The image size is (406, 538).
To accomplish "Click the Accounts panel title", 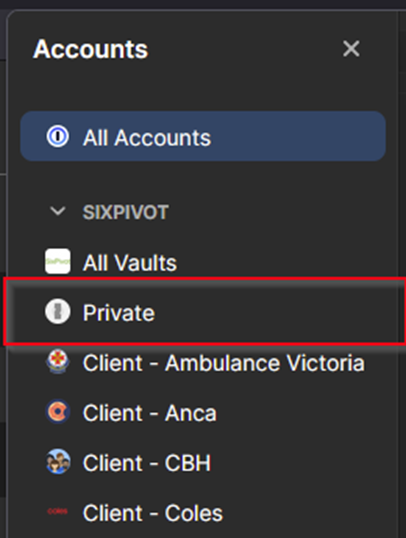I will pyautogui.click(x=91, y=49).
